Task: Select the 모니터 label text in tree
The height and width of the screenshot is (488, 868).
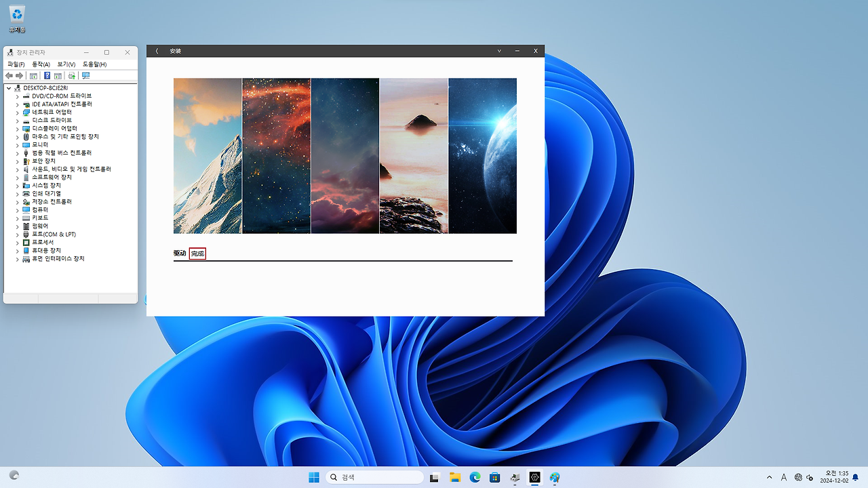Action: point(40,145)
